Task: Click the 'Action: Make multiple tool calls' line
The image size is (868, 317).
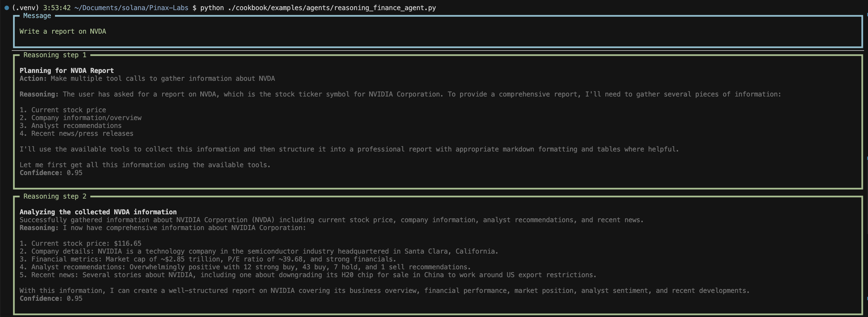Action: [147, 79]
